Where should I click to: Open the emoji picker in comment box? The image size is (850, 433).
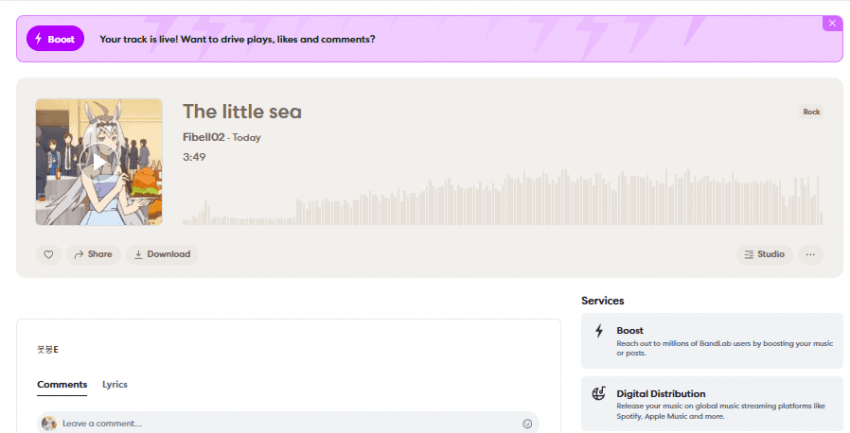527,424
